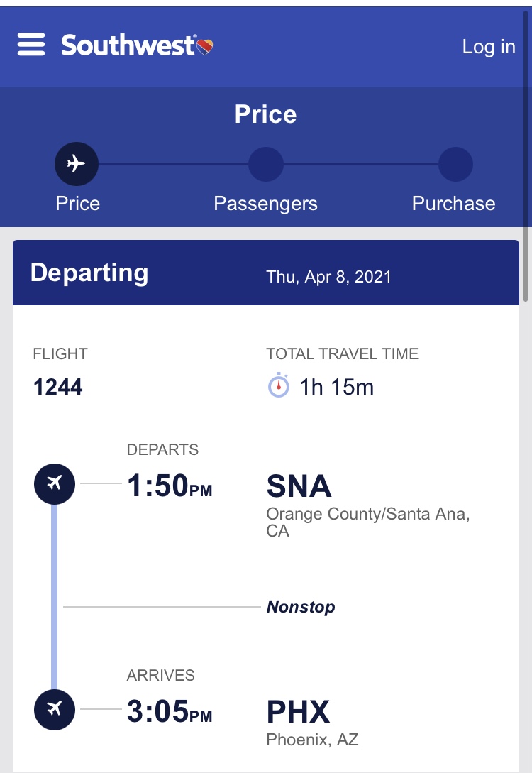Click the Nonstop label
The width and height of the screenshot is (532, 773).
(301, 606)
